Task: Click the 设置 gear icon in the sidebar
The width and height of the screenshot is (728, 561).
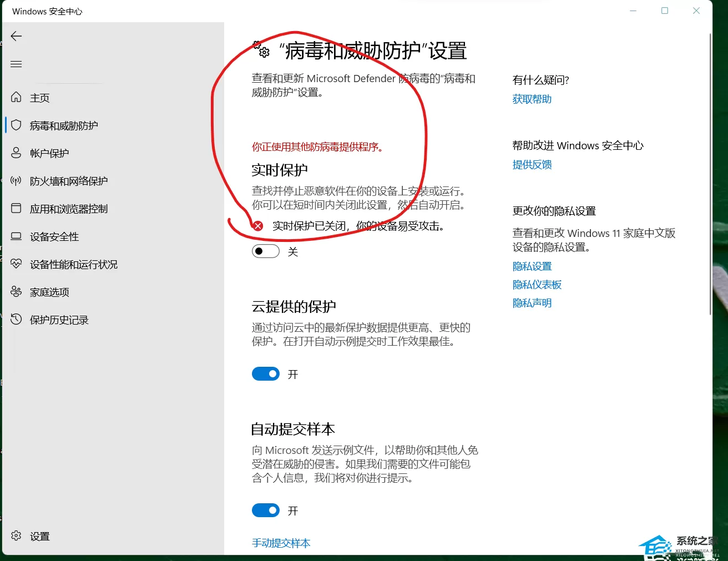Action: tap(16, 535)
